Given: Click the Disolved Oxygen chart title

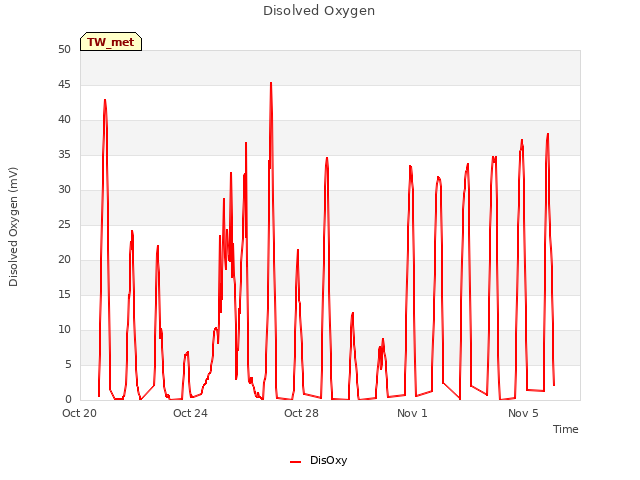Looking at the screenshot, I should click(319, 11).
